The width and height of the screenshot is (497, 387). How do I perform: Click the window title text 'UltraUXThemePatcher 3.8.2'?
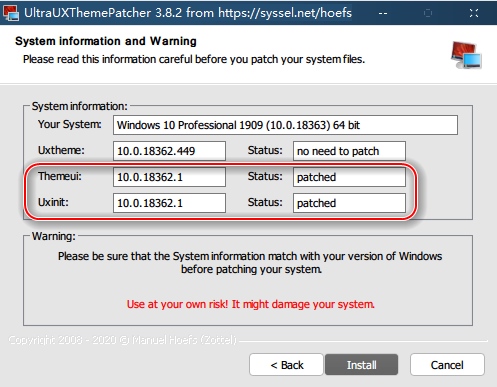point(103,13)
